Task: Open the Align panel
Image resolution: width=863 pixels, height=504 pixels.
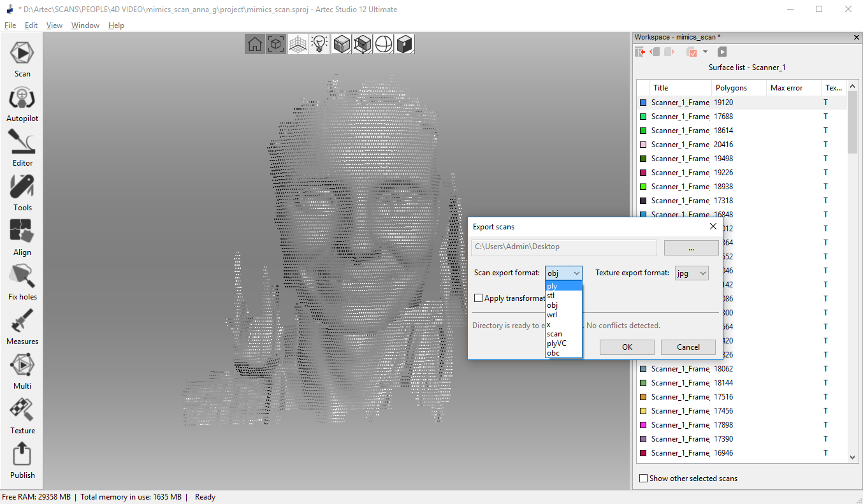Action: coord(22,238)
